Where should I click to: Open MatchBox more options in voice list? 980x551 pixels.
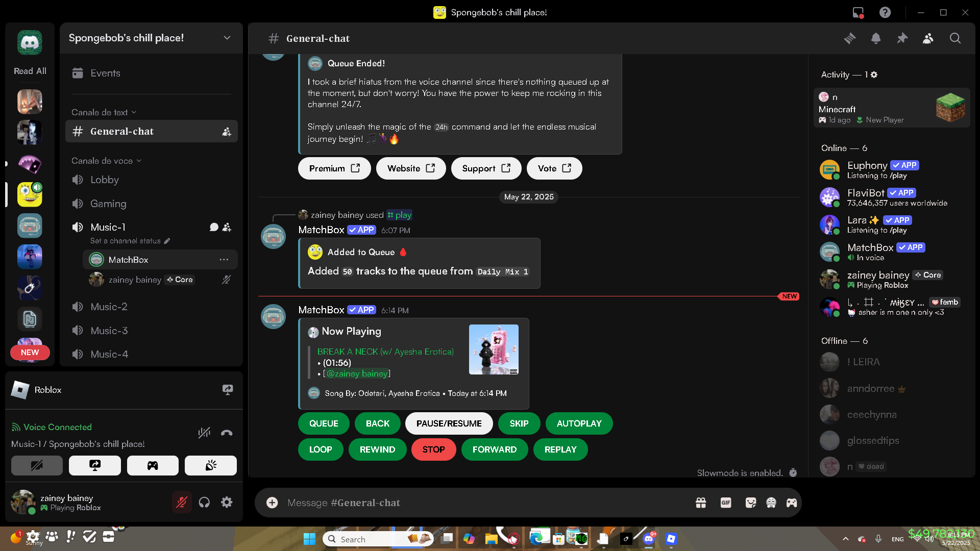pyautogui.click(x=224, y=260)
